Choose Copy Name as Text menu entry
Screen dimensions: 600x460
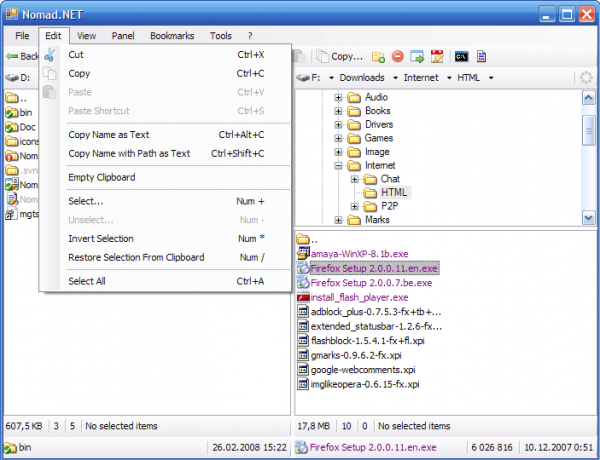click(108, 134)
